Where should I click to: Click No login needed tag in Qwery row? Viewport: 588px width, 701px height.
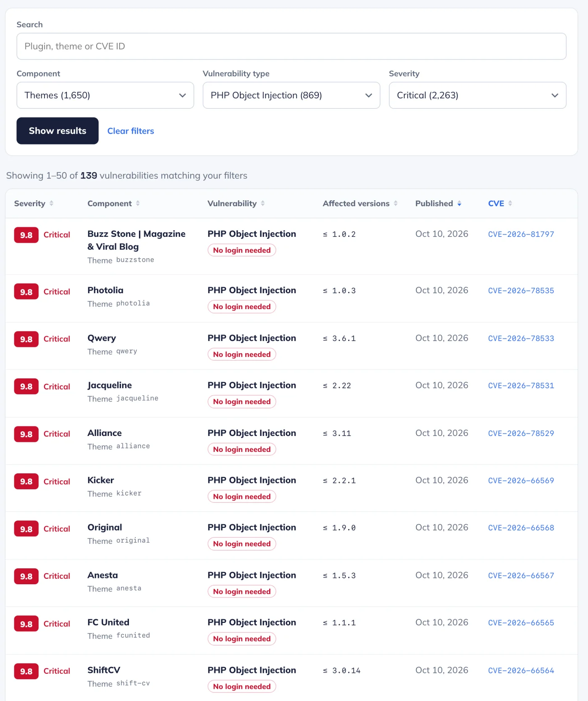pos(242,354)
